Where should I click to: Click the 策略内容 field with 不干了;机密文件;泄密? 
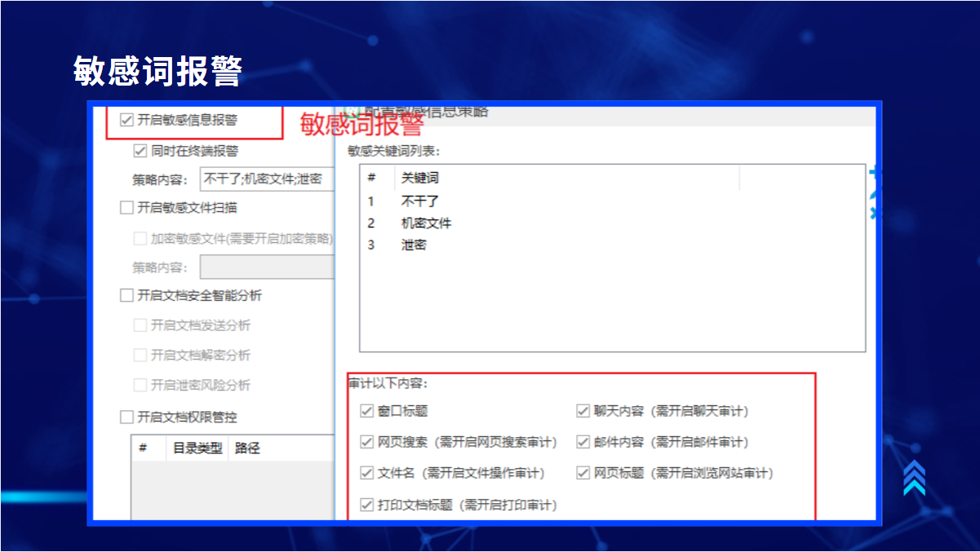click(x=267, y=179)
